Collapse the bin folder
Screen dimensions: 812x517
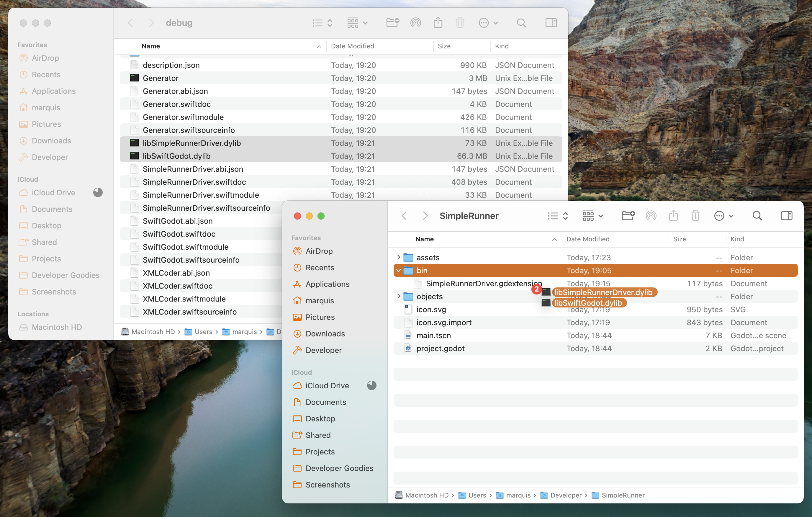[399, 271]
